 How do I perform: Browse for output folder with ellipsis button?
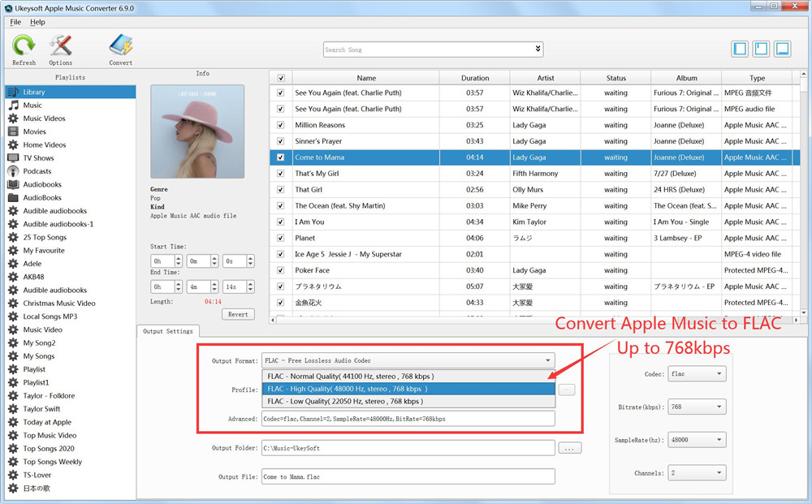click(570, 448)
